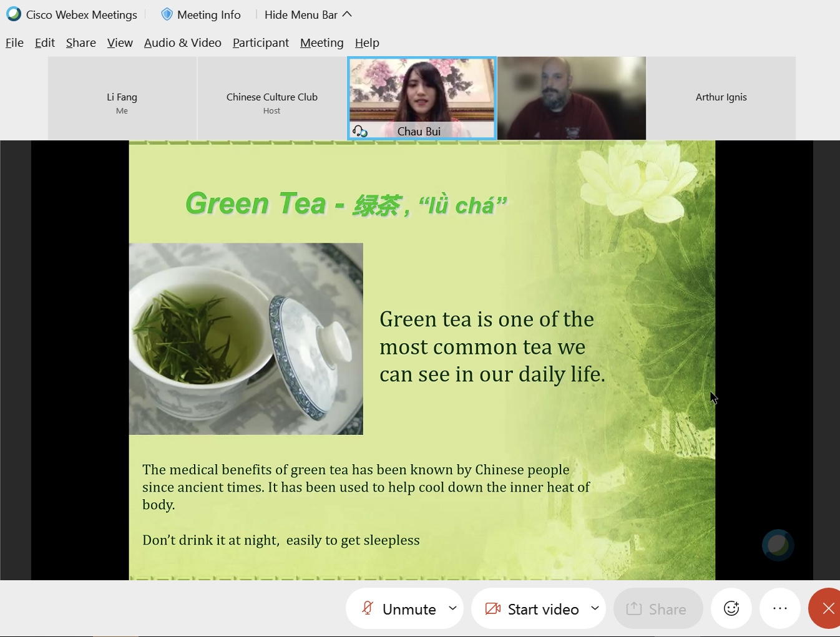The width and height of the screenshot is (840, 637).
Task: Open the File menu
Action: (14, 42)
